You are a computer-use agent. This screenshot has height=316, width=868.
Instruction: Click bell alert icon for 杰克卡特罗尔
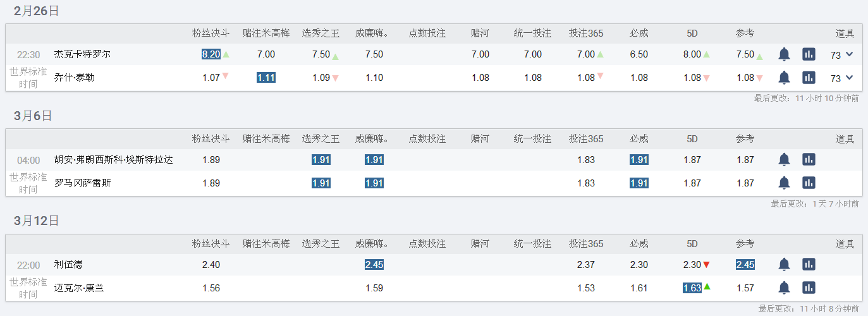tap(784, 54)
